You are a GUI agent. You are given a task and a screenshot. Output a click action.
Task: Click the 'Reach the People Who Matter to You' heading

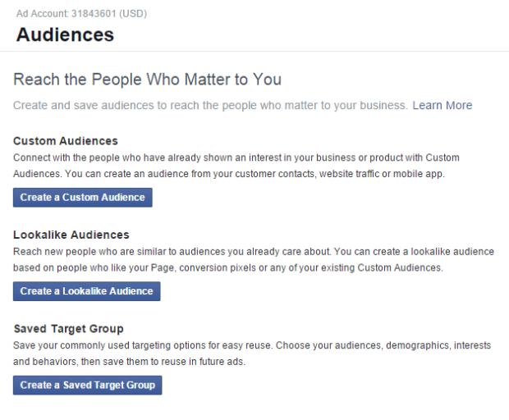click(x=147, y=80)
